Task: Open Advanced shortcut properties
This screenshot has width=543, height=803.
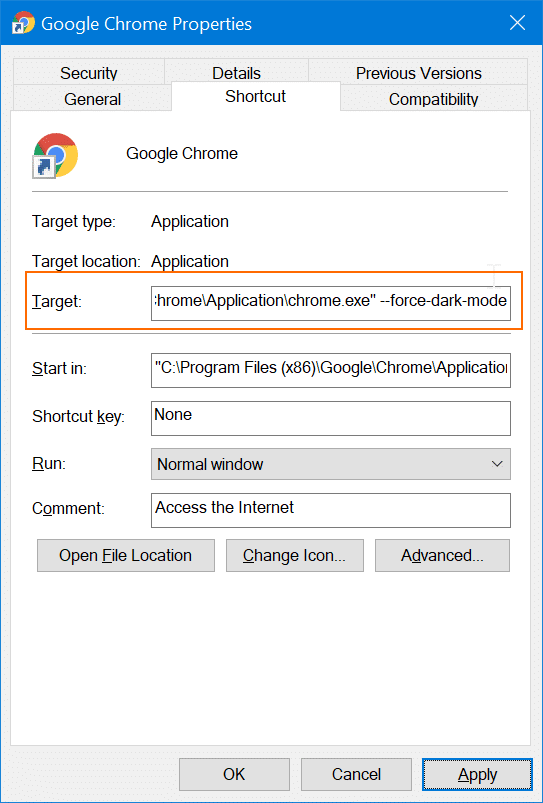Action: click(x=442, y=555)
